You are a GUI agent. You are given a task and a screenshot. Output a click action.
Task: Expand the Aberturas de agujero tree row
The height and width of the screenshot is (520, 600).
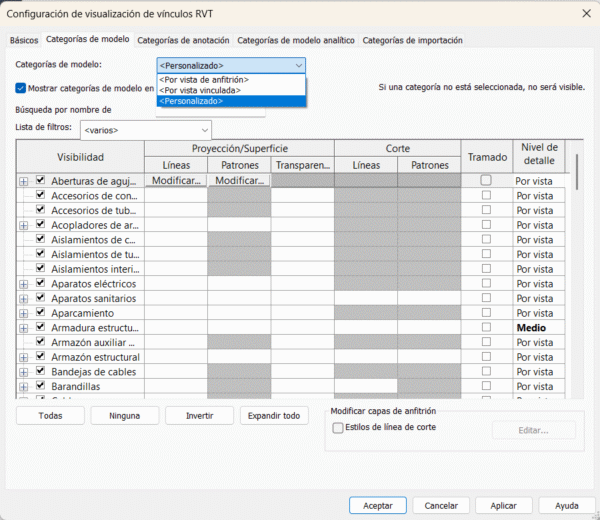[x=24, y=181]
